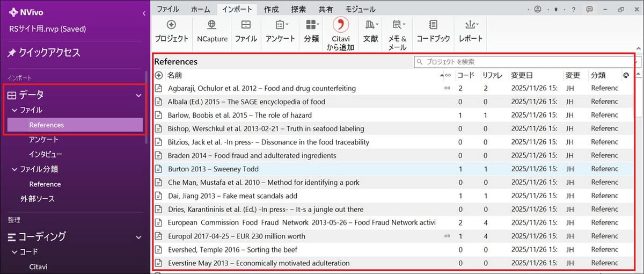The height and width of the screenshot is (274, 644).
Task: Click the コーディング section icon
Action: point(11,236)
